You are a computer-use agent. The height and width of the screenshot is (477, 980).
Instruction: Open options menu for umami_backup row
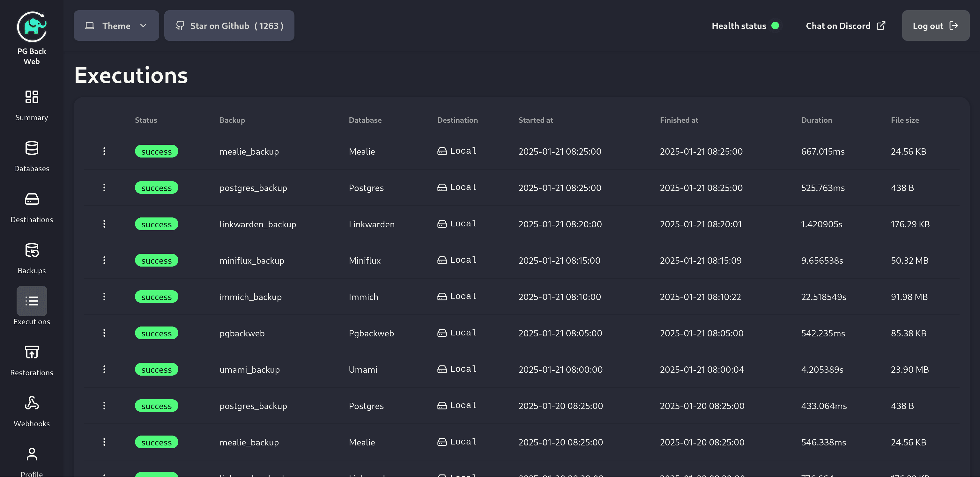[x=104, y=369]
